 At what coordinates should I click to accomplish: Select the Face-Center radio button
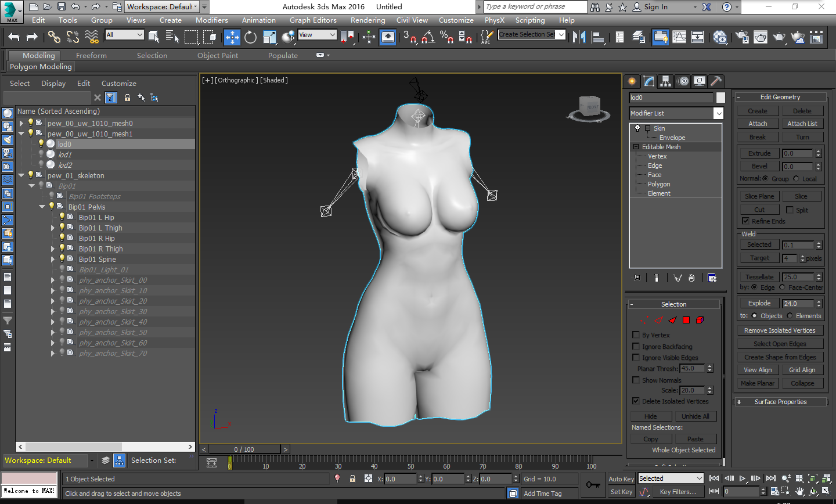pos(782,287)
